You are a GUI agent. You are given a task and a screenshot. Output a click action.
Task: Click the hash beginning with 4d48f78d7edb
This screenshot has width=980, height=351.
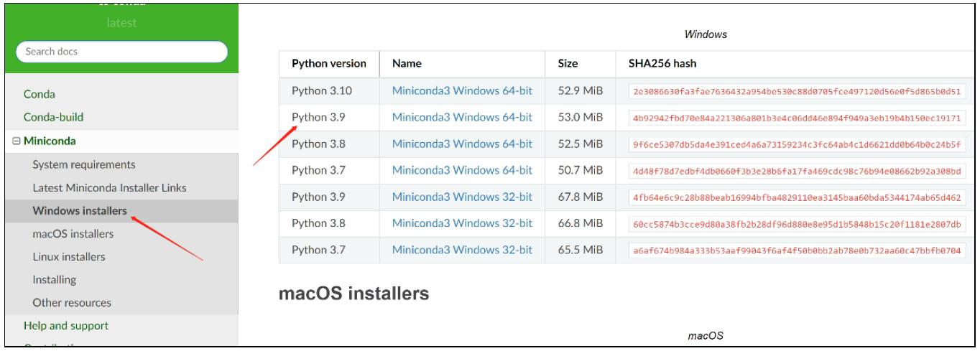(797, 171)
